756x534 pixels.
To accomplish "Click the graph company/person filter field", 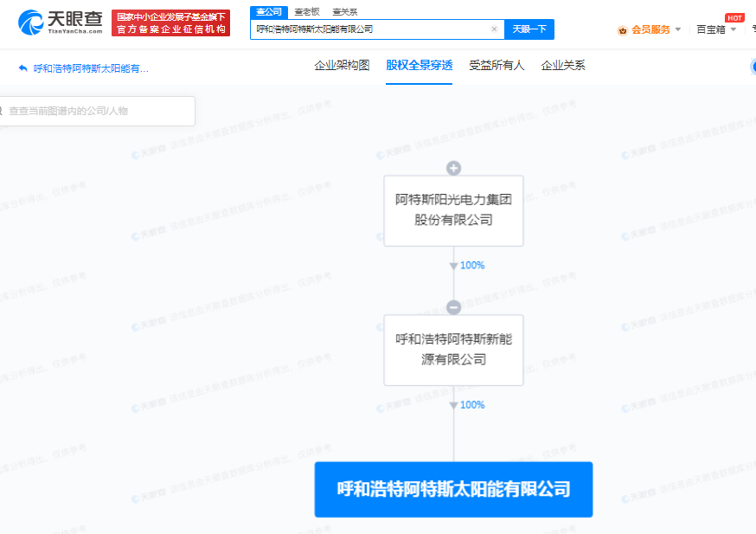I will [x=99, y=111].
